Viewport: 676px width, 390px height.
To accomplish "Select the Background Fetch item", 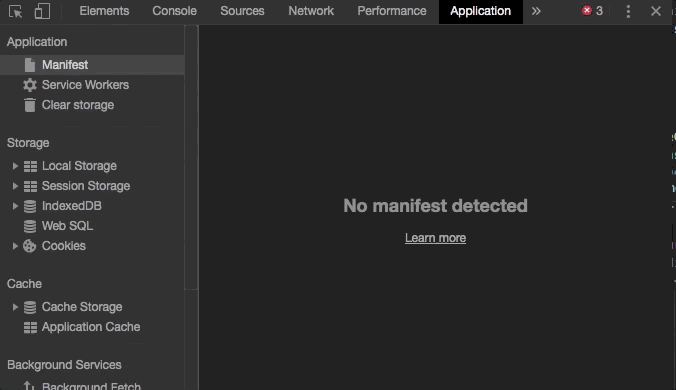I will [x=91, y=386].
